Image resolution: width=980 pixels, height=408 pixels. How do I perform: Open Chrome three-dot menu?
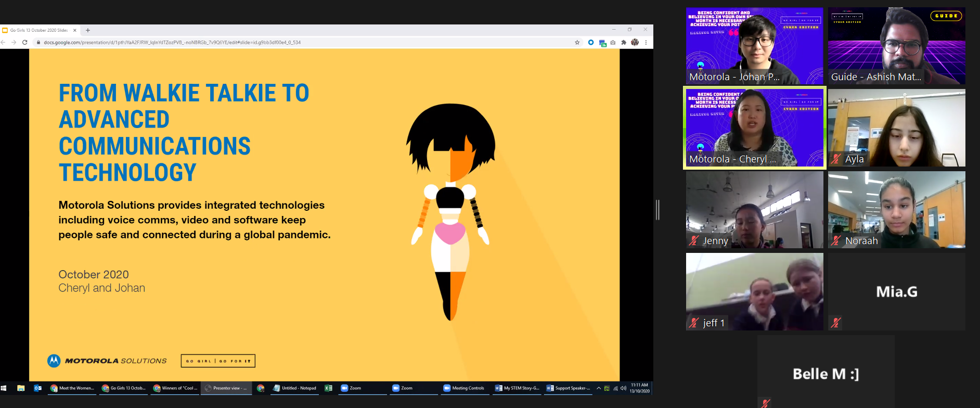click(x=646, y=42)
